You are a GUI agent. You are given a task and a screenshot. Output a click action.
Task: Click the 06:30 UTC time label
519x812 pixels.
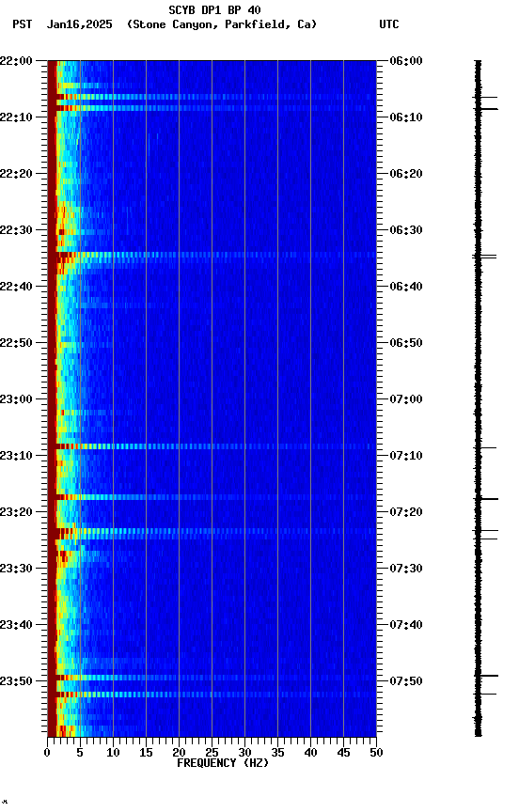(x=406, y=230)
